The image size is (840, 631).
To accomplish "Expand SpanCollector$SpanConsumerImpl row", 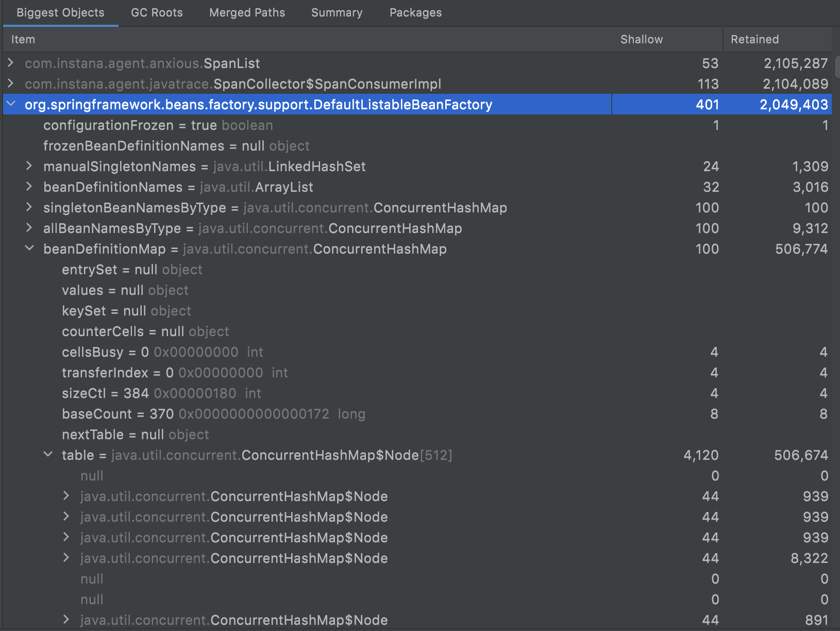I will pos(11,84).
